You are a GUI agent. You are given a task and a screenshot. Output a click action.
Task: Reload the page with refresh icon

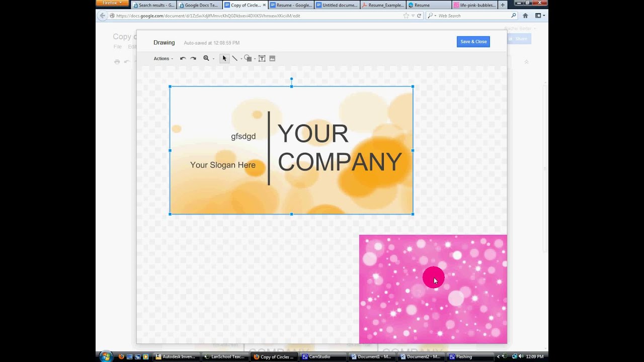(x=419, y=16)
